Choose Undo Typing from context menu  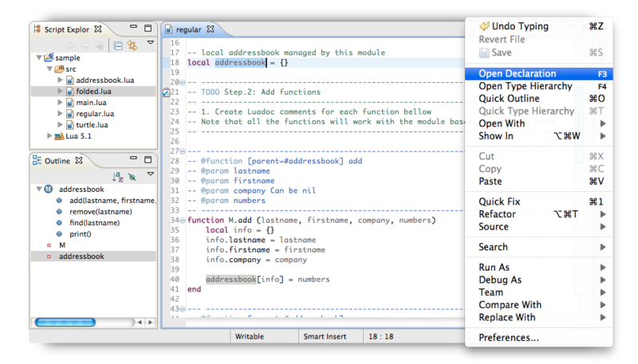539,26
